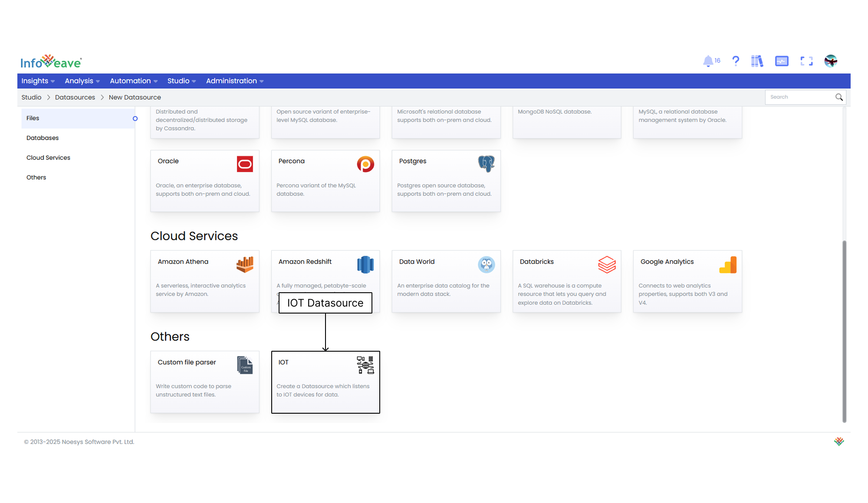Click the notification count 16

coord(717,61)
